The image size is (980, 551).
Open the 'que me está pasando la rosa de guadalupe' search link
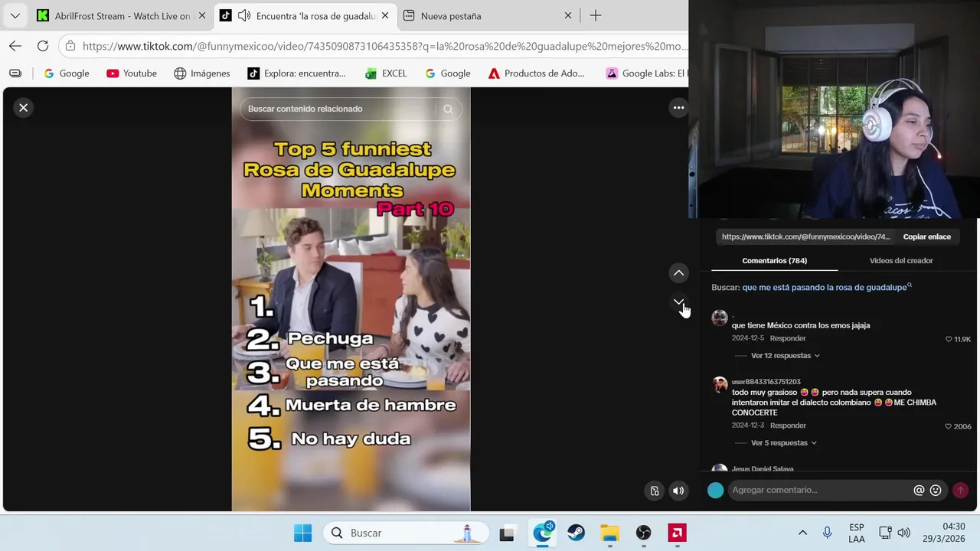click(x=826, y=287)
